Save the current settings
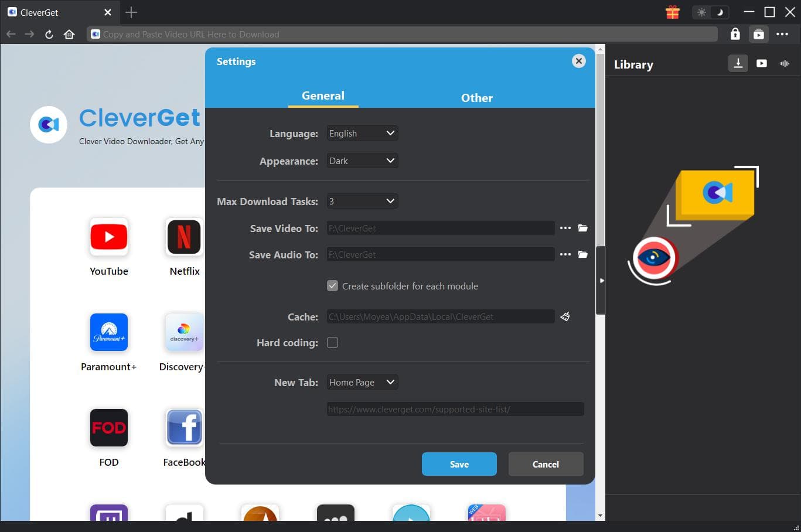 (x=459, y=464)
